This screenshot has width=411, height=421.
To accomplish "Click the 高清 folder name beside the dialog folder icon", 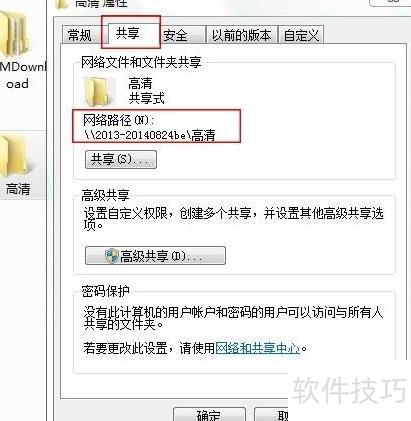I will [140, 83].
